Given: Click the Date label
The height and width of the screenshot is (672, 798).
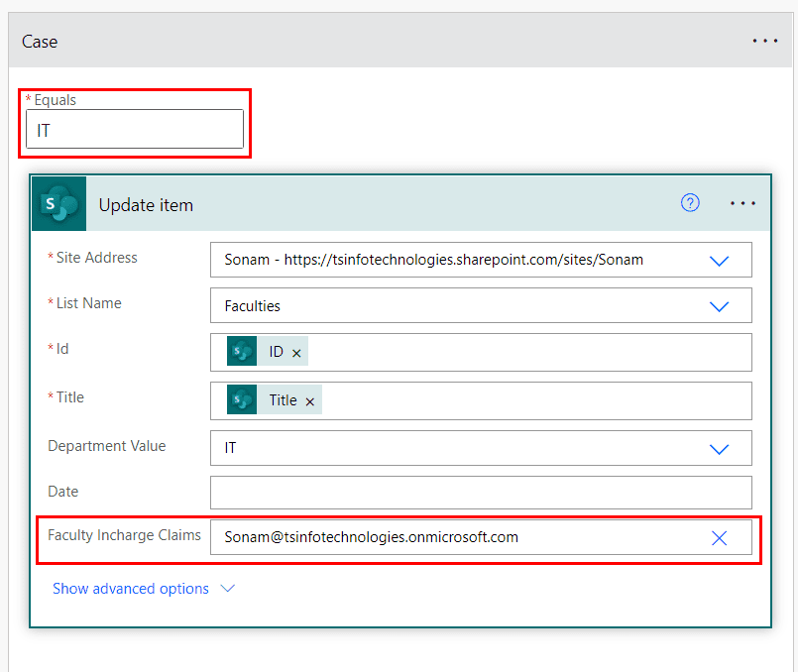Looking at the screenshot, I should pos(63,492).
